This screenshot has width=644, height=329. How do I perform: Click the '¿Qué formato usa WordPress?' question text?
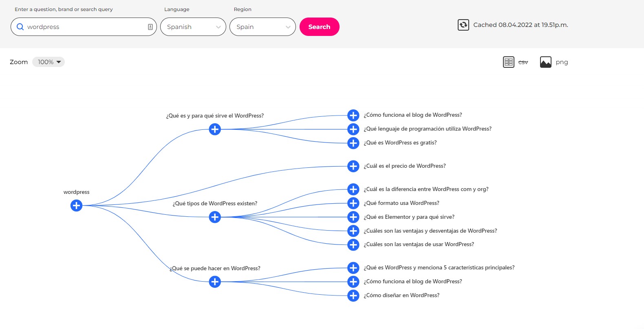click(x=401, y=203)
